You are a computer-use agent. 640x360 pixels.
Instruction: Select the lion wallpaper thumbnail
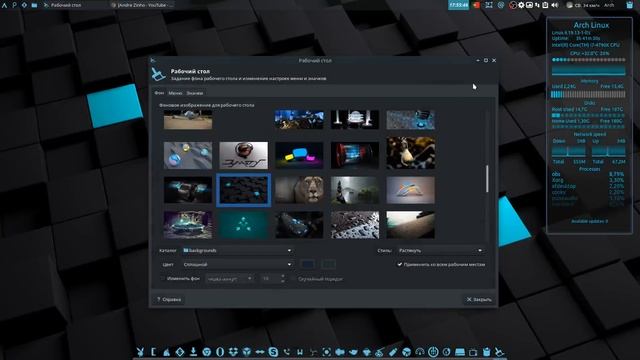299,190
